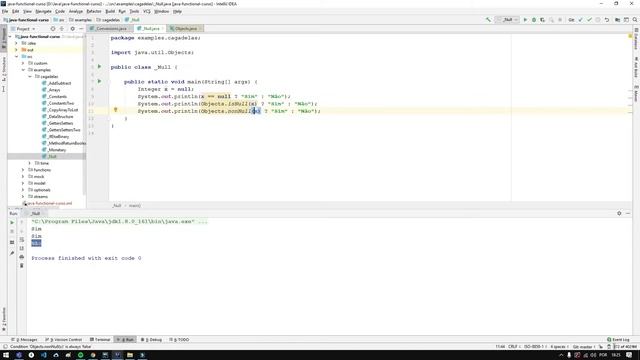Select _Monetary class in project tree

[54, 150]
